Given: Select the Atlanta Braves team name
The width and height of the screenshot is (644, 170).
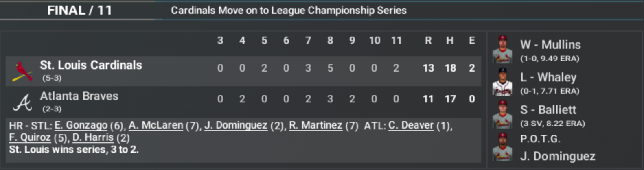Looking at the screenshot, I should pyautogui.click(x=79, y=96).
